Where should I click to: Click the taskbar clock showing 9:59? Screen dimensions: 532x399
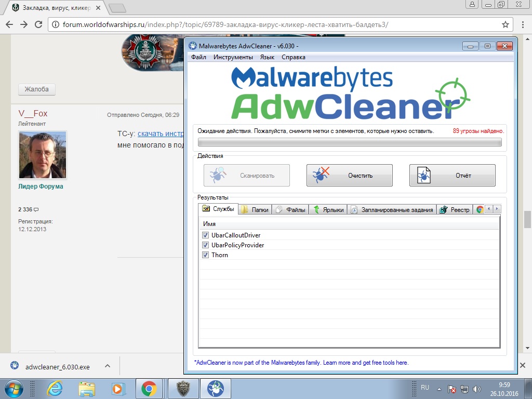504,389
